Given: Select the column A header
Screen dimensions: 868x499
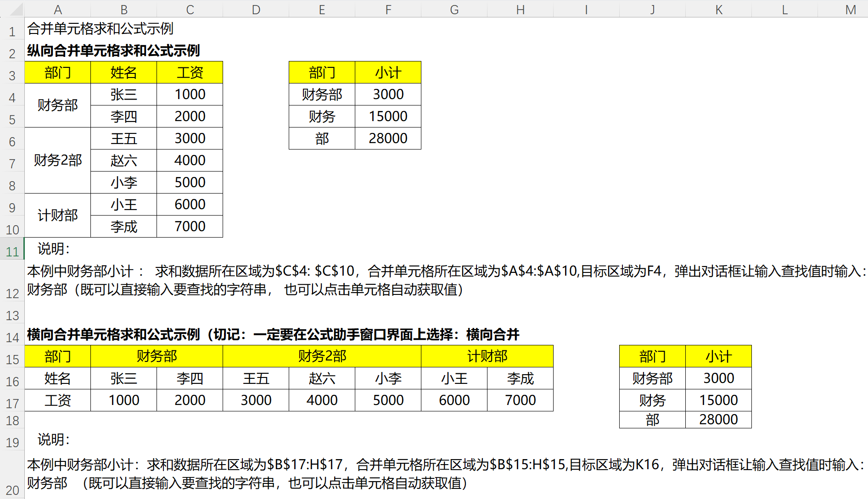Looking at the screenshot, I should 58,9.
